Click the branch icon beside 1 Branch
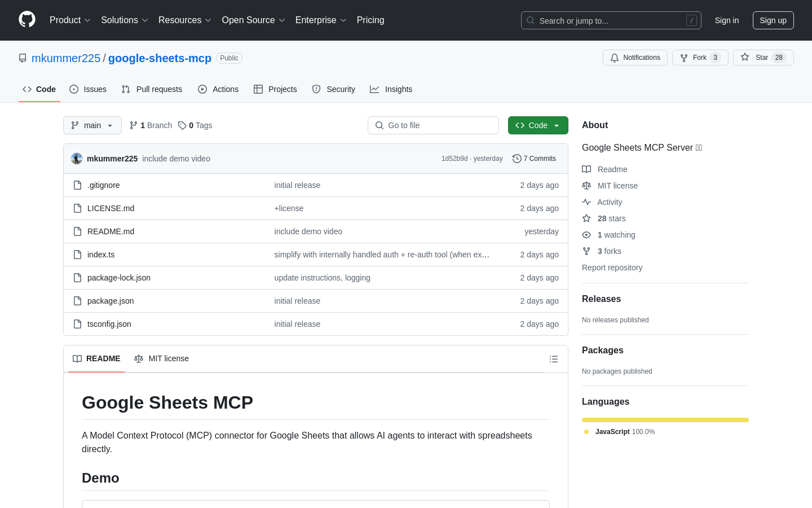 coord(134,125)
